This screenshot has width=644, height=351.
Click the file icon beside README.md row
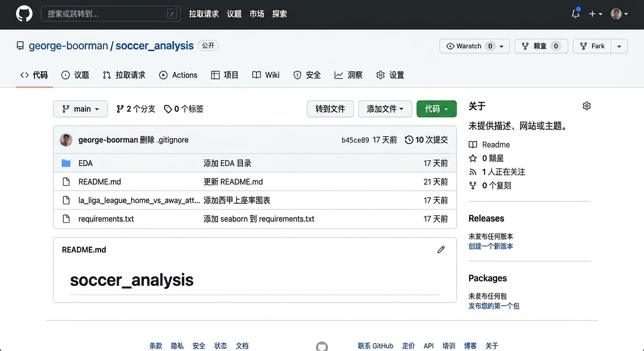(x=66, y=182)
